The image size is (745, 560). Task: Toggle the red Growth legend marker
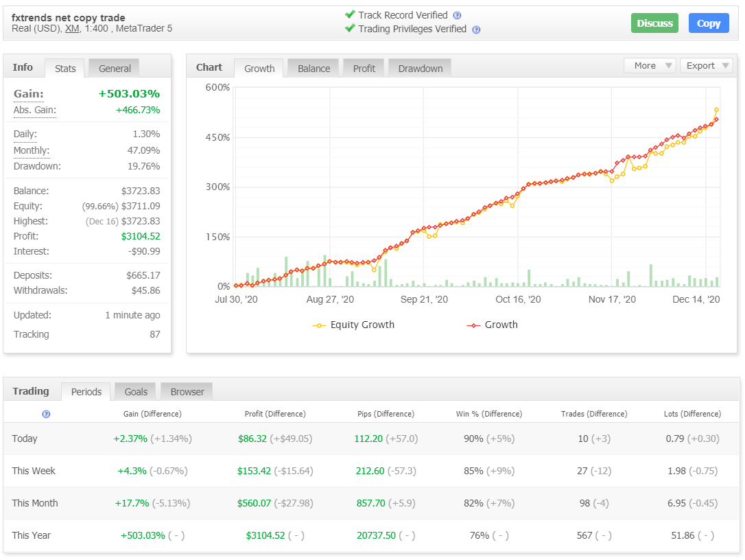pos(473,325)
